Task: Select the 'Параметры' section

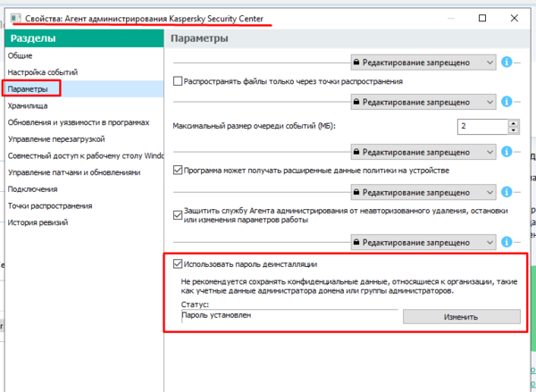Action: [84, 89]
